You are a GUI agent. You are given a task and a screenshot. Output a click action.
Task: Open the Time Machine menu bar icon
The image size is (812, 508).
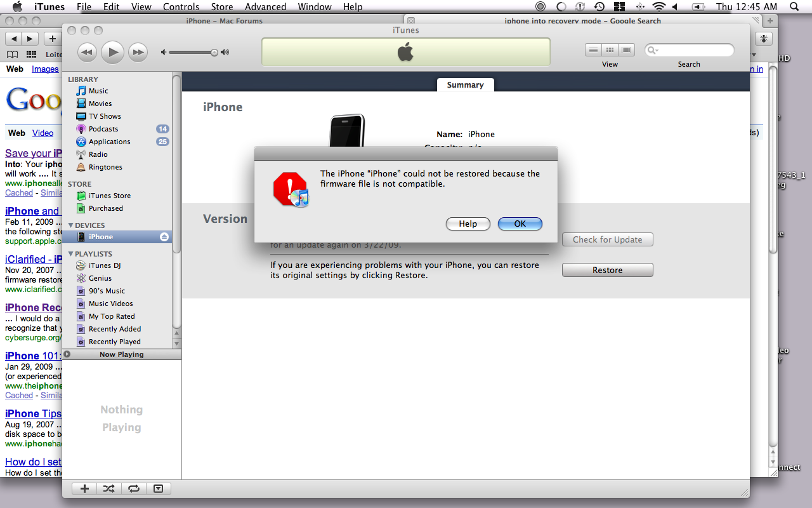point(599,6)
